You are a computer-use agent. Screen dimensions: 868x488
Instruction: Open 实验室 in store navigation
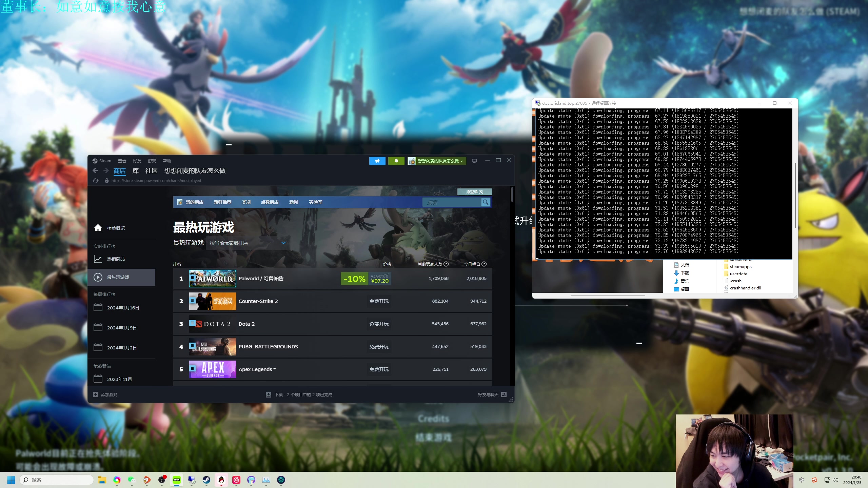315,202
